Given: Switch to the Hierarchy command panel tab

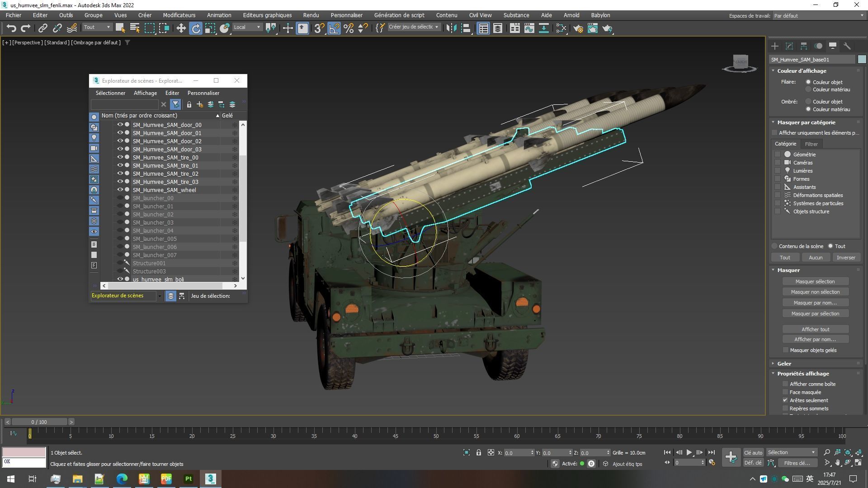Looking at the screenshot, I should pyautogui.click(x=804, y=46).
